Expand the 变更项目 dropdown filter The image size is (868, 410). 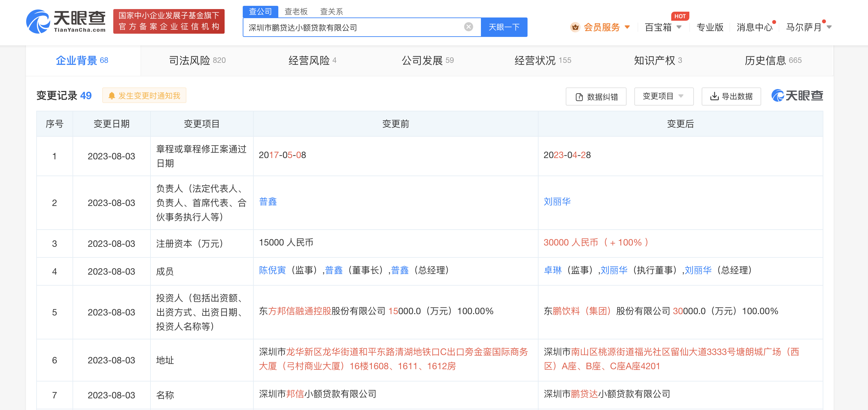663,97
